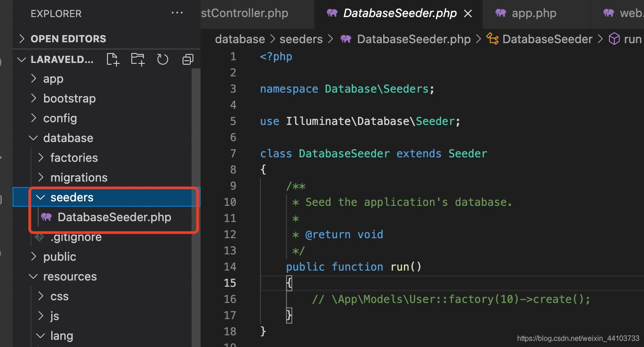Click the New File icon in Explorer
644x347 pixels.
pos(113,59)
